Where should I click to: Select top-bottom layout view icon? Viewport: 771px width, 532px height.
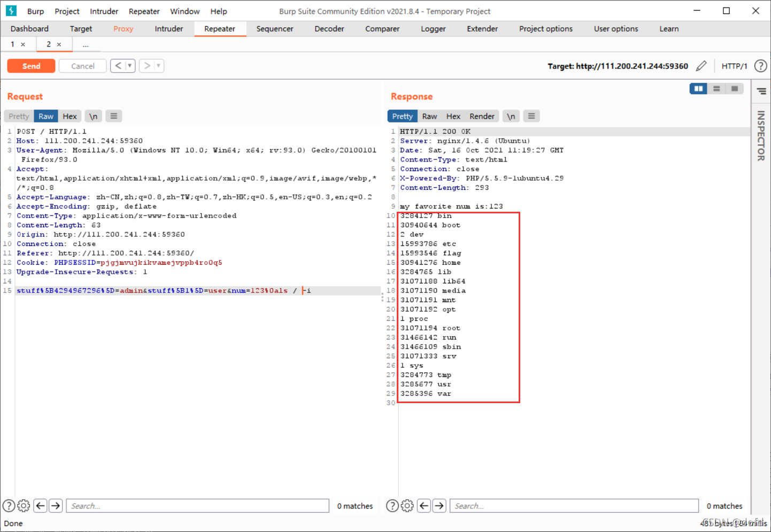click(x=716, y=89)
